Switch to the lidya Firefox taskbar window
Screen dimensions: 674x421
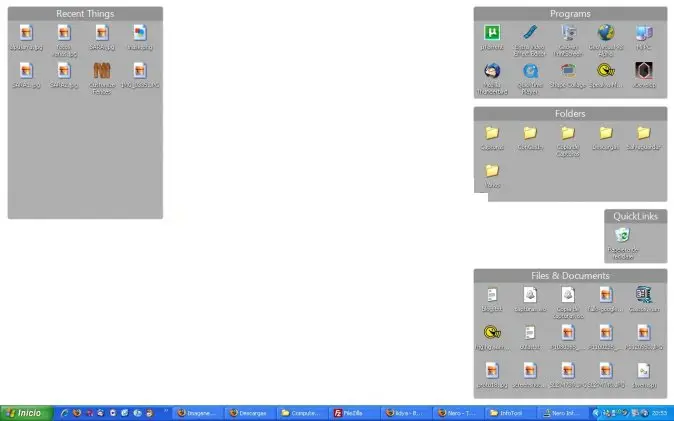(406, 413)
